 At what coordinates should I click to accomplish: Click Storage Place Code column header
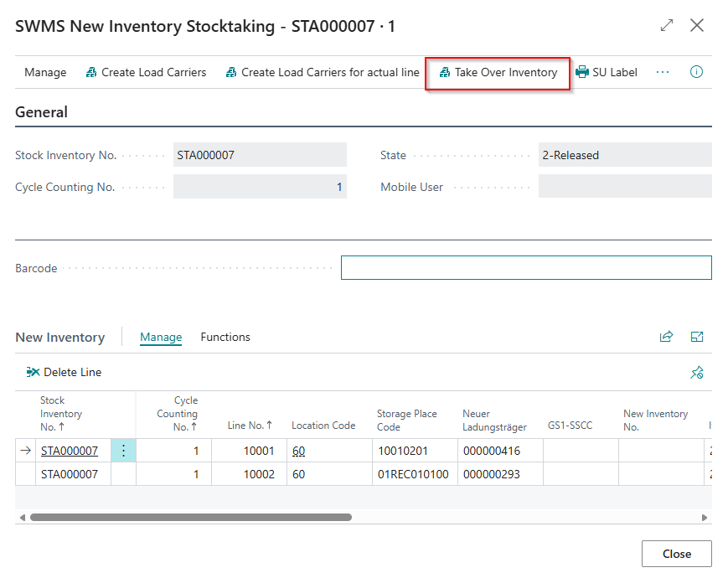(x=406, y=421)
